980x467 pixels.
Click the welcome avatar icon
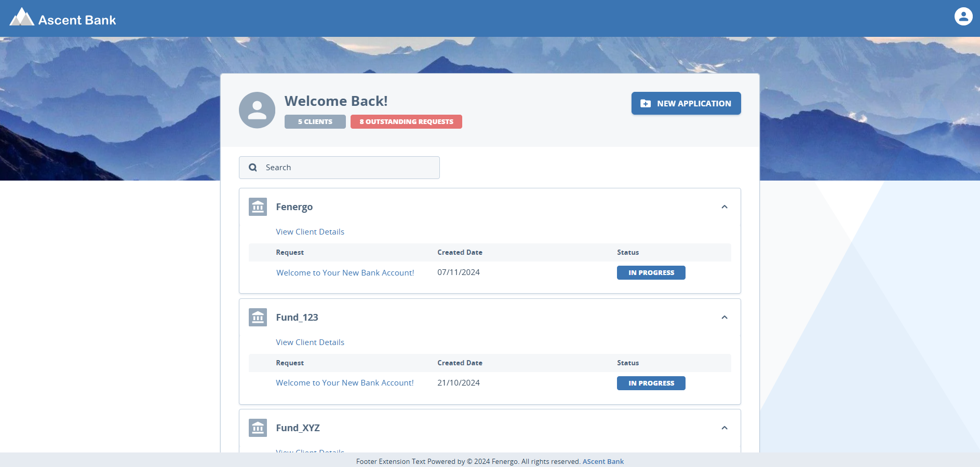[x=257, y=110]
